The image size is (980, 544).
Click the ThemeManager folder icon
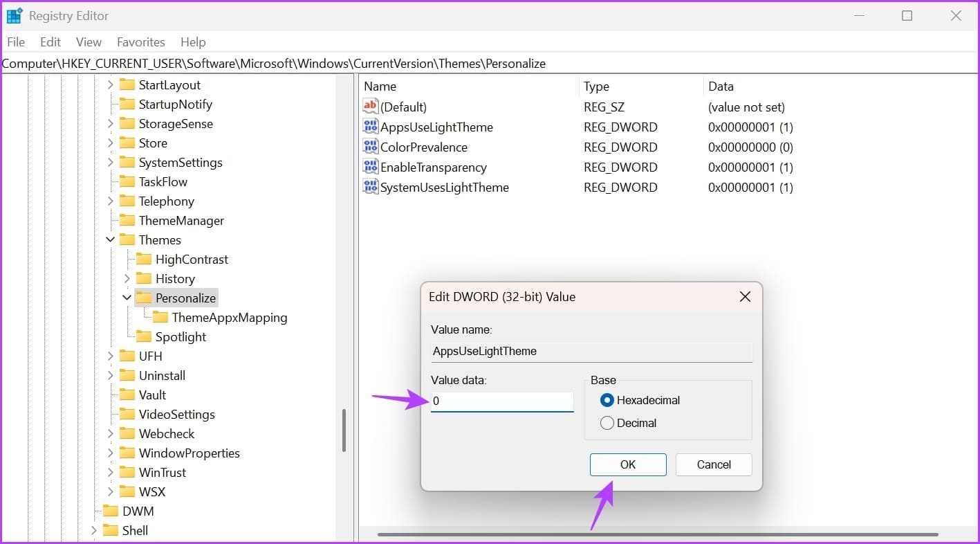(127, 220)
